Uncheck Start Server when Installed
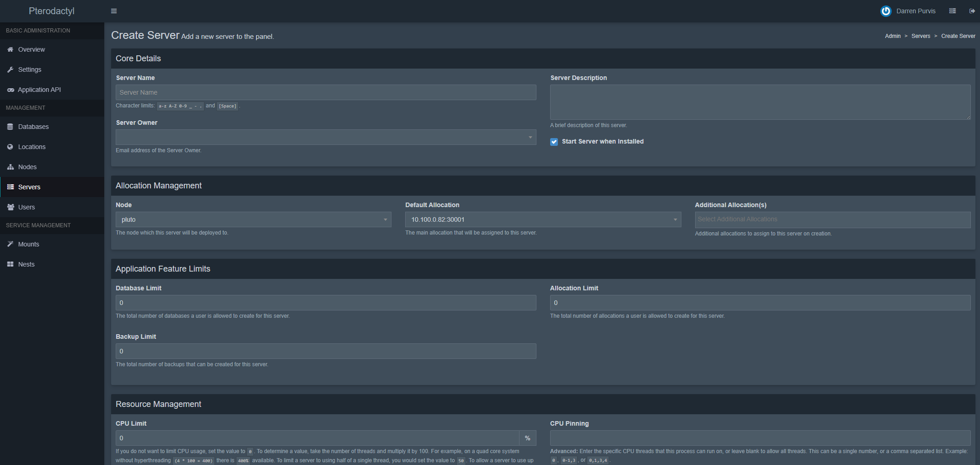 pyautogui.click(x=554, y=142)
